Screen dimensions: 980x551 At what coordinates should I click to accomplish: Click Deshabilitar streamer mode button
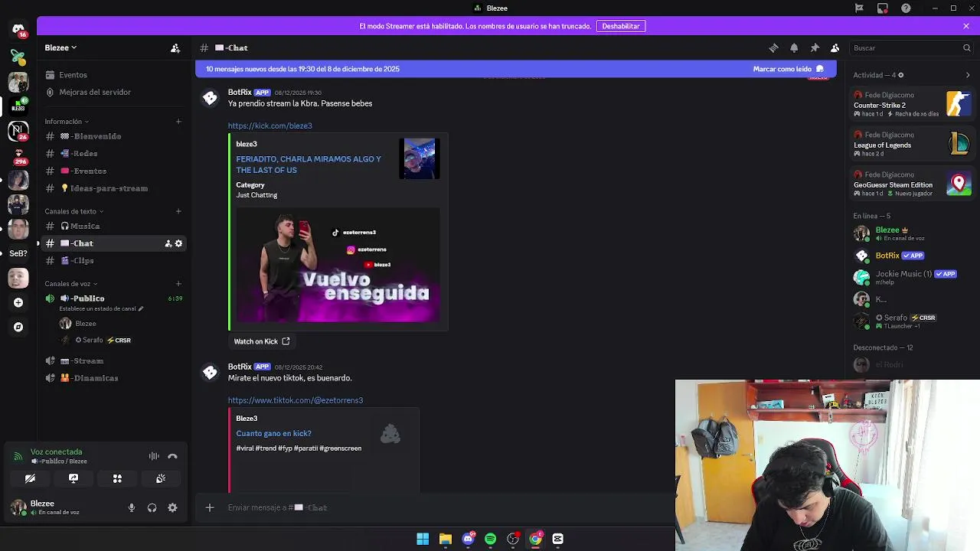621,26
